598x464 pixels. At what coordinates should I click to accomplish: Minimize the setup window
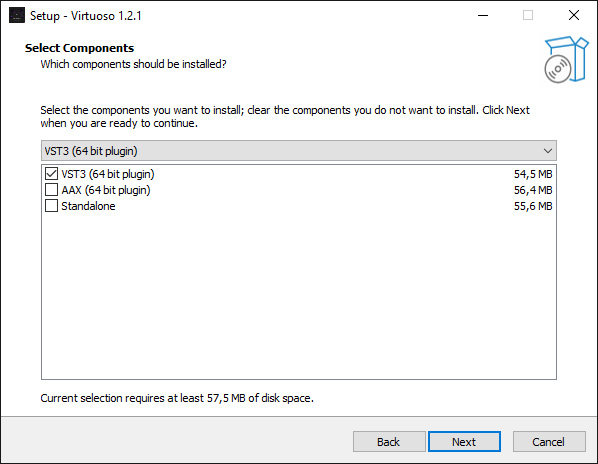pos(483,15)
